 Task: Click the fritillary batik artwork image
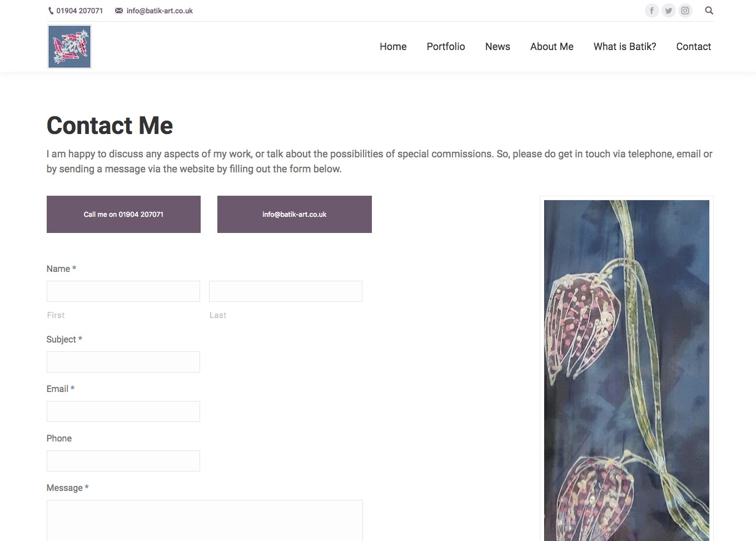coord(626,370)
